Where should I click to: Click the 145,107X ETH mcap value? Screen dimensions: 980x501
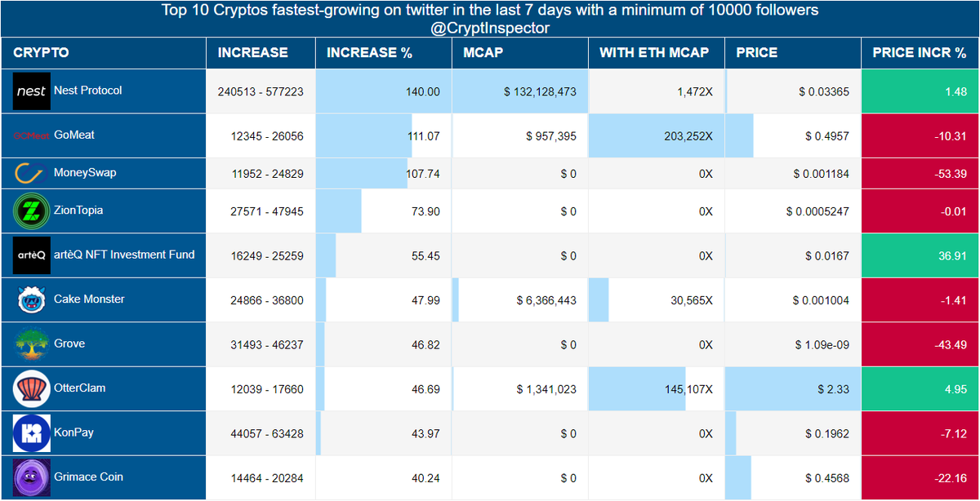point(657,389)
